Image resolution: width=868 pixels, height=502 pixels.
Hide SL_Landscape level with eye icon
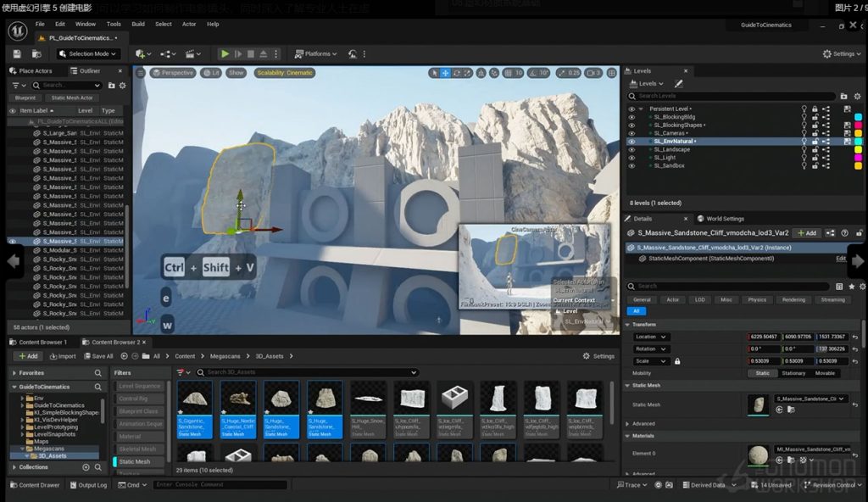(x=632, y=149)
